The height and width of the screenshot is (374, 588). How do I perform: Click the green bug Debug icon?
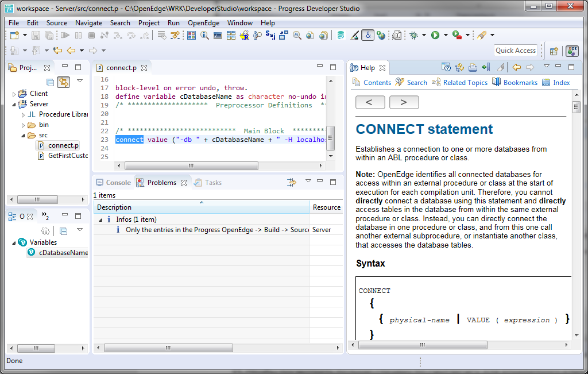pos(413,35)
